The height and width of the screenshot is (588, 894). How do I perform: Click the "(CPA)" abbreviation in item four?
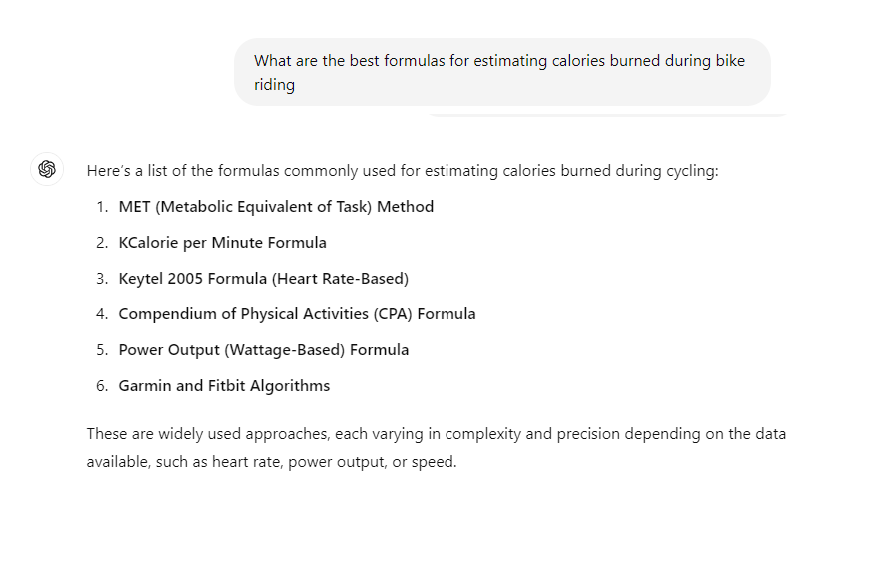[393, 313]
